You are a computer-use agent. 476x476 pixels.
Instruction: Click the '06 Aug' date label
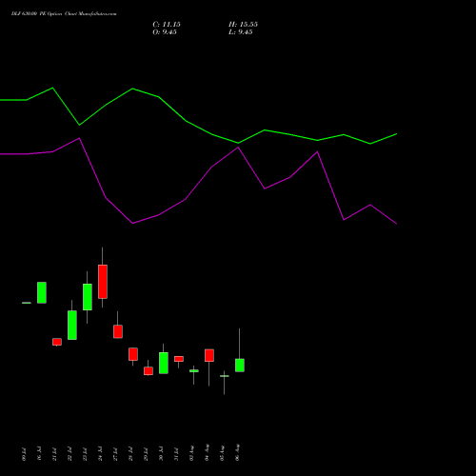237,453
